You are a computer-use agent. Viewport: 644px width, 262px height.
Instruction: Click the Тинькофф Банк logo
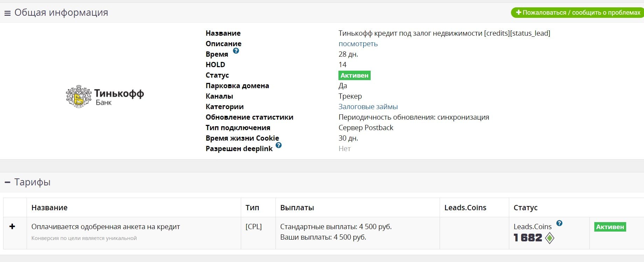pos(105,97)
